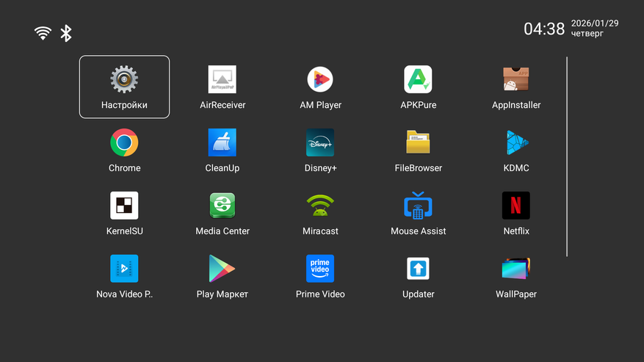The width and height of the screenshot is (644, 362).
Task: Launch Nova Video Player app
Action: tap(124, 269)
